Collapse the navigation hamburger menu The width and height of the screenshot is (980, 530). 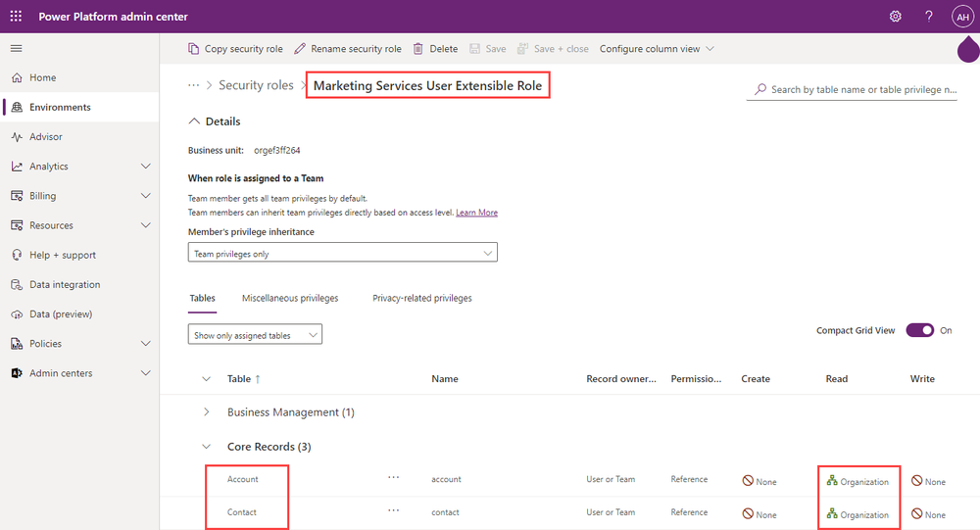(x=17, y=48)
